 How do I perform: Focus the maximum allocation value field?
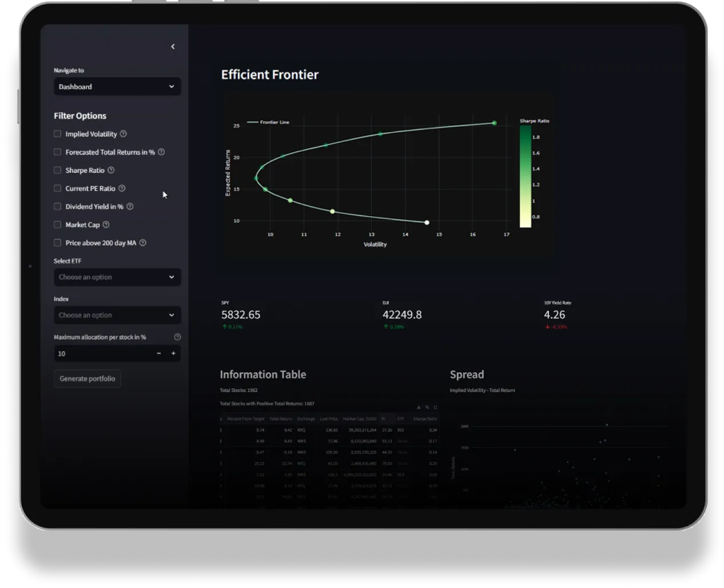tap(103, 353)
